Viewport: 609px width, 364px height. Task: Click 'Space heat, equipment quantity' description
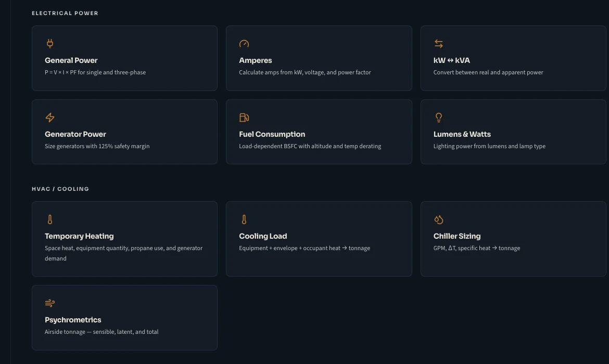click(x=123, y=253)
